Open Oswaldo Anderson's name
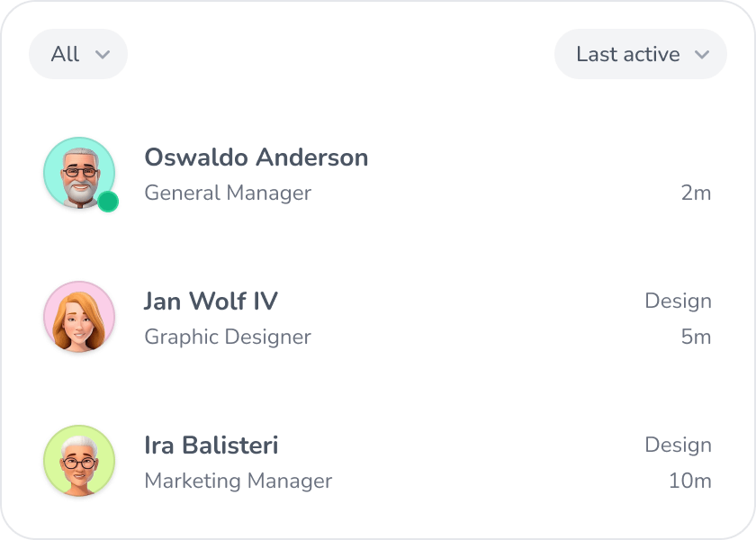This screenshot has width=756, height=540. (256, 157)
